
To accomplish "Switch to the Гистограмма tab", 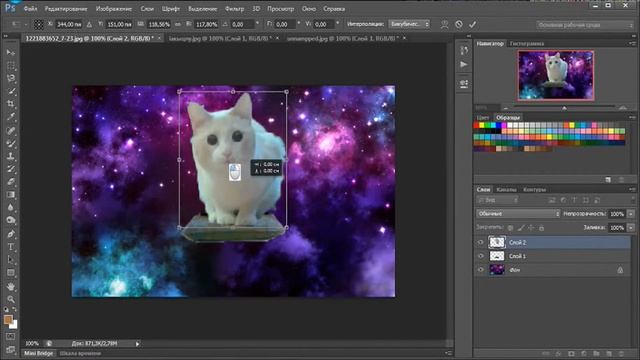I will coord(527,43).
